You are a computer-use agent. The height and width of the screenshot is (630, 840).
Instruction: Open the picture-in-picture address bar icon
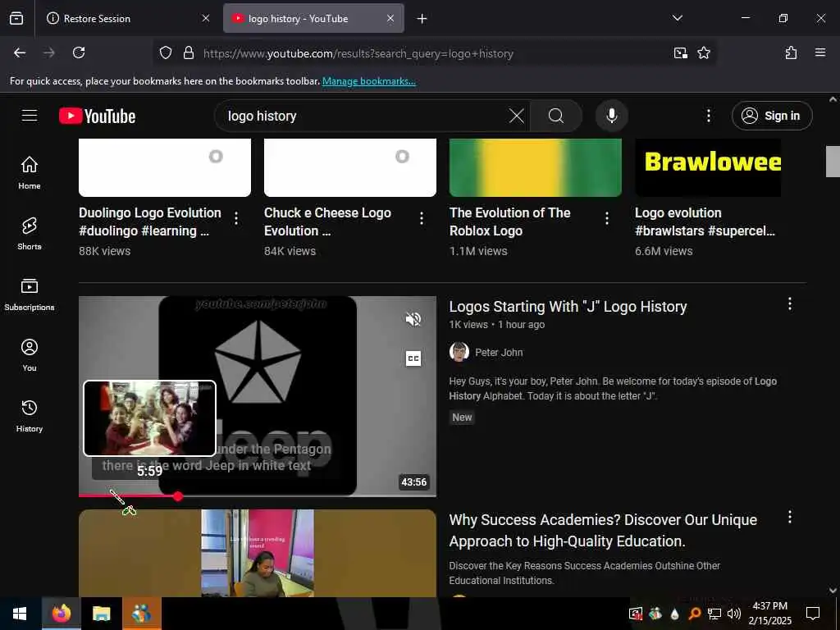coord(680,52)
